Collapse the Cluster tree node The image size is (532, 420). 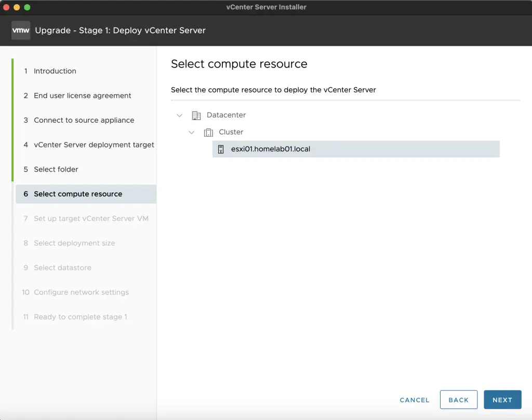(x=192, y=132)
